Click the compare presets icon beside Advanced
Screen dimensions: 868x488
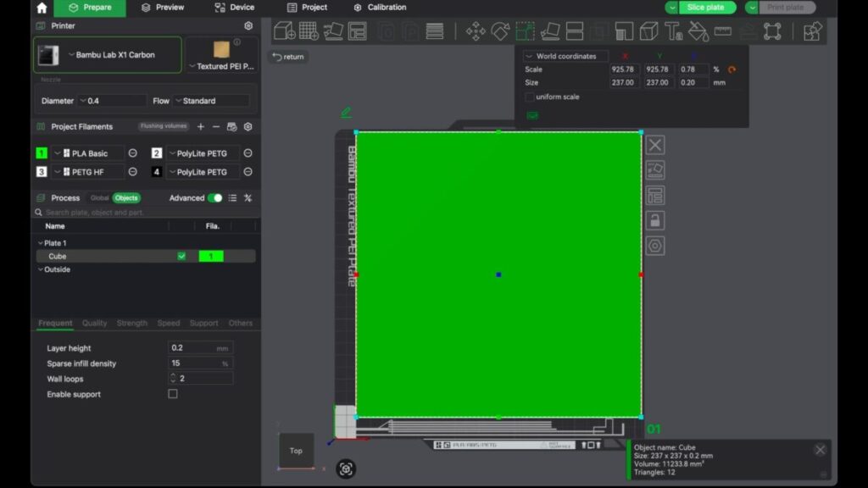[x=248, y=198]
